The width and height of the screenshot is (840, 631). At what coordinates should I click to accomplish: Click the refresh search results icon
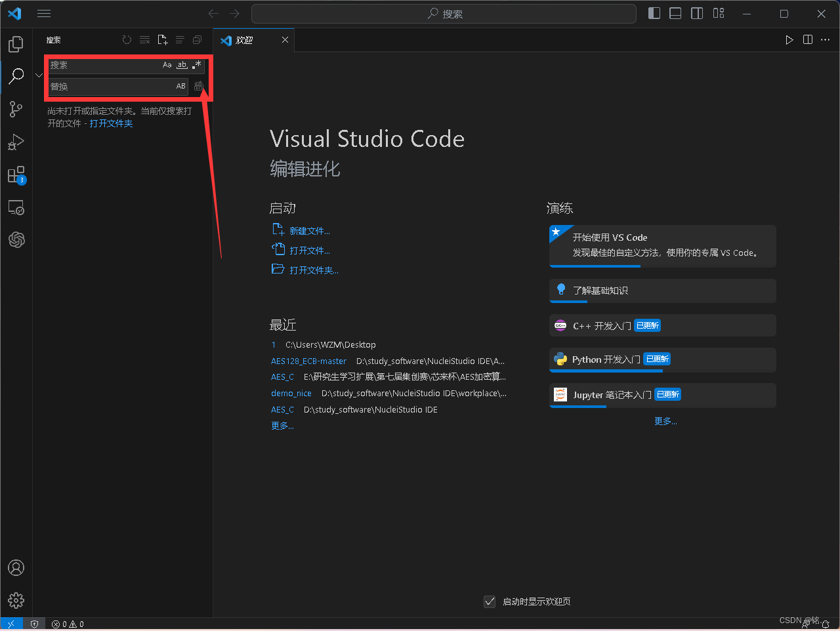pos(127,40)
